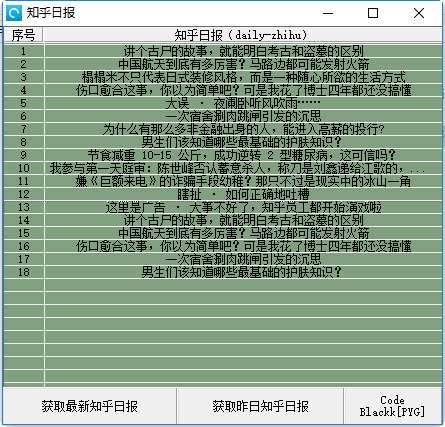Select row 12 瞎扯 · 如何正确地吐槽
445x427 pixels.
pos(223,194)
